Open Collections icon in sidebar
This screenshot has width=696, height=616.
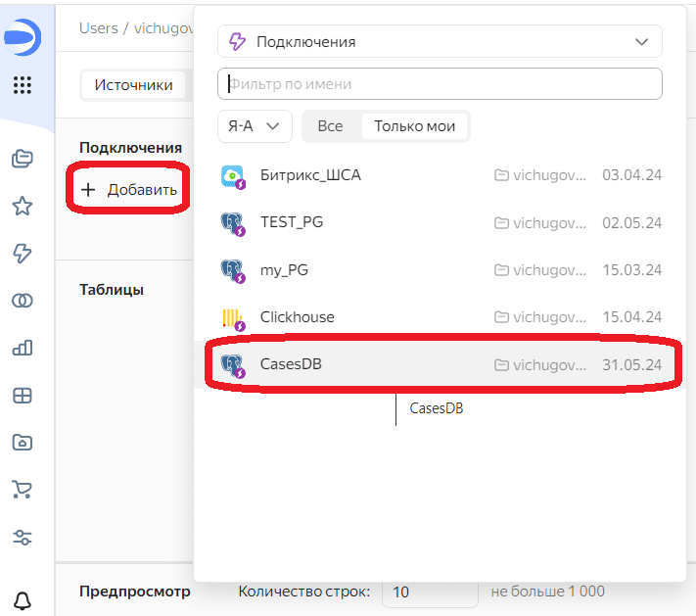[23, 159]
